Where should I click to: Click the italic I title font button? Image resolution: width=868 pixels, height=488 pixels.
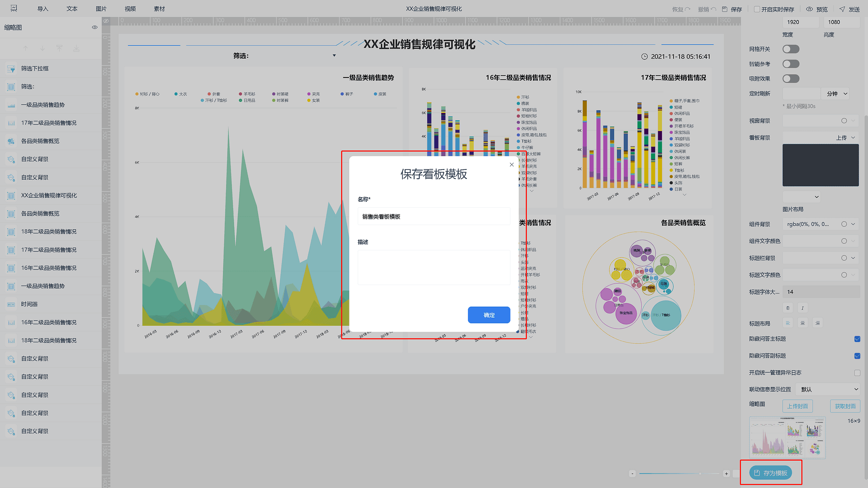tap(802, 308)
